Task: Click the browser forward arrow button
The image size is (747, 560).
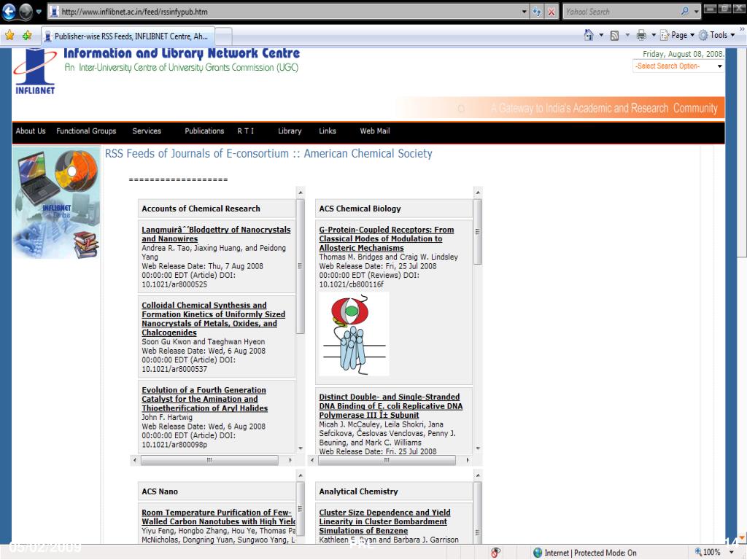Action: [x=26, y=12]
